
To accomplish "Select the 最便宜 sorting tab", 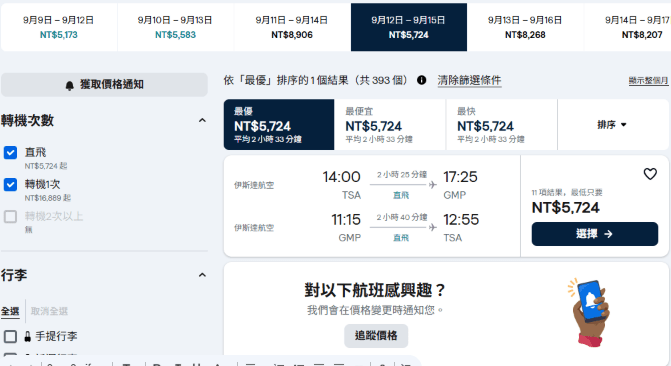I will click(390, 125).
